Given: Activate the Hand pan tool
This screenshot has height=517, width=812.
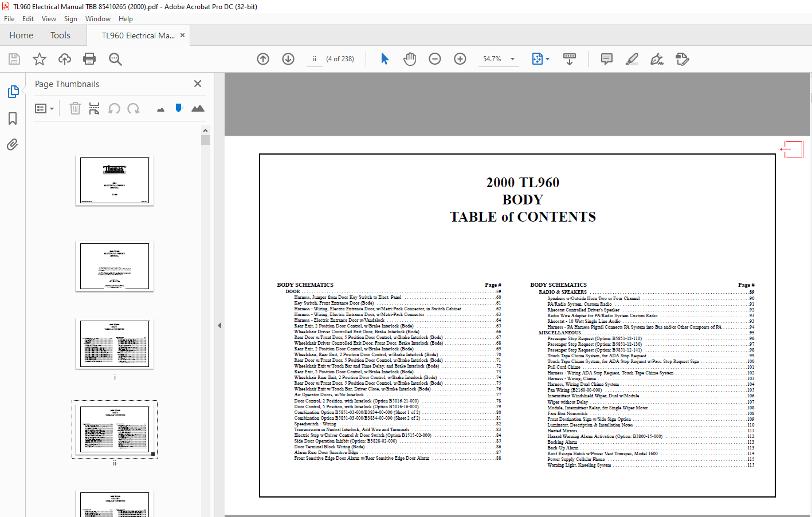Looking at the screenshot, I should 410,59.
